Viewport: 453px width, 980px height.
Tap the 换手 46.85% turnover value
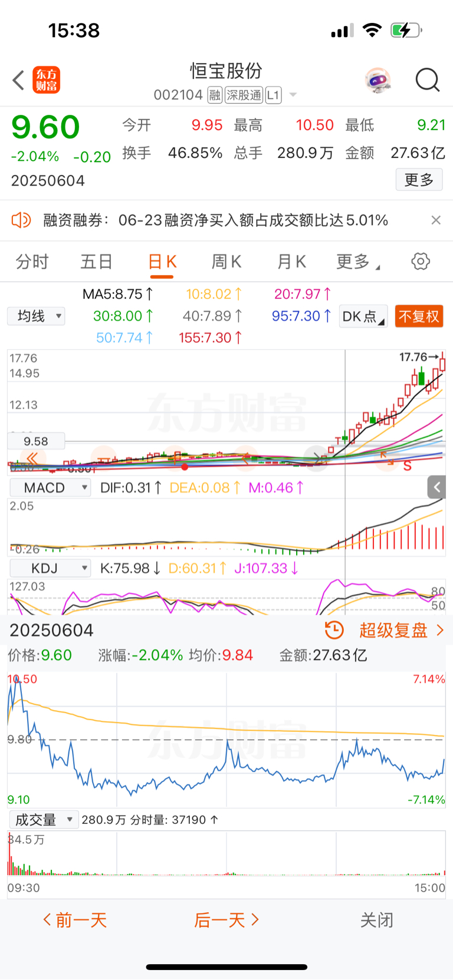(x=172, y=153)
